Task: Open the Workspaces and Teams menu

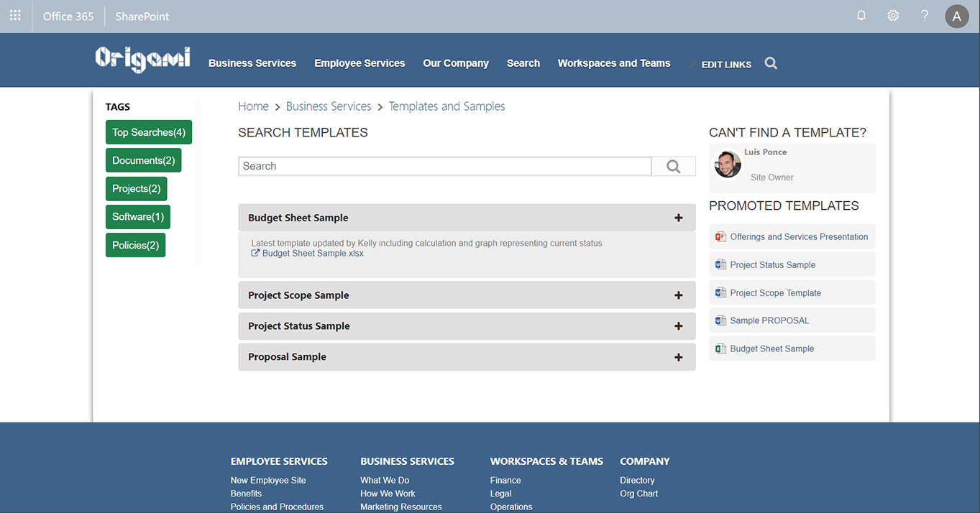Action: 614,63
